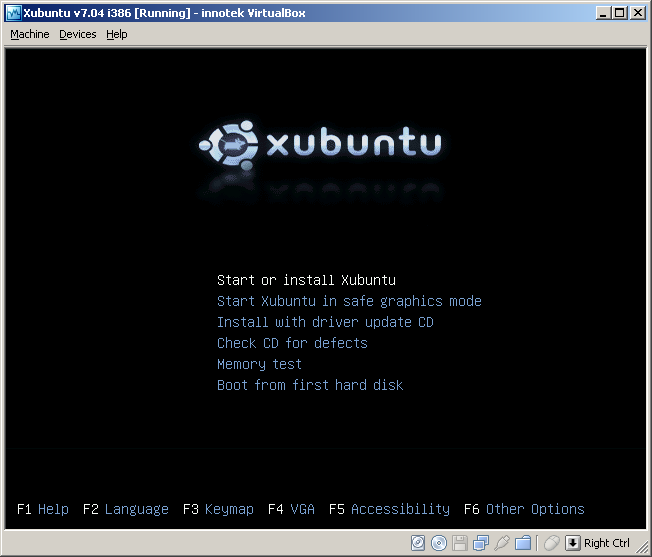Screen dimensions: 652x557
Task: Click the keyboard capture arrow icon
Action: 573,543
